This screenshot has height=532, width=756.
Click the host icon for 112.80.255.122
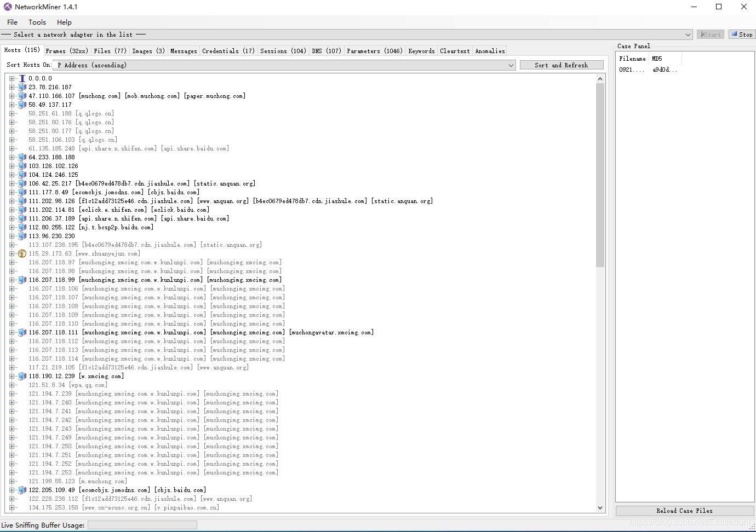(x=22, y=227)
